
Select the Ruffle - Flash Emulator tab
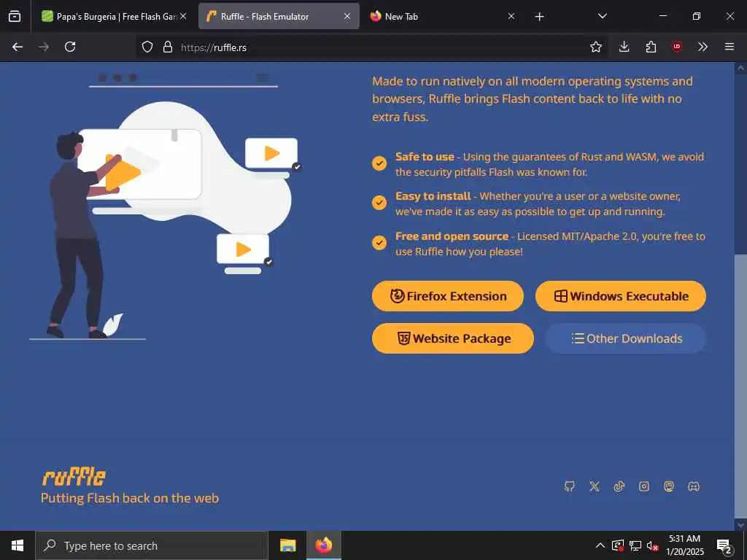click(x=279, y=16)
